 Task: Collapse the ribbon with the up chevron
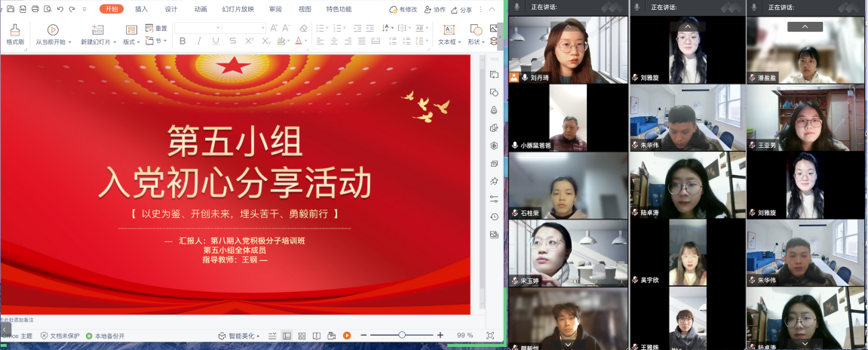click(x=492, y=9)
